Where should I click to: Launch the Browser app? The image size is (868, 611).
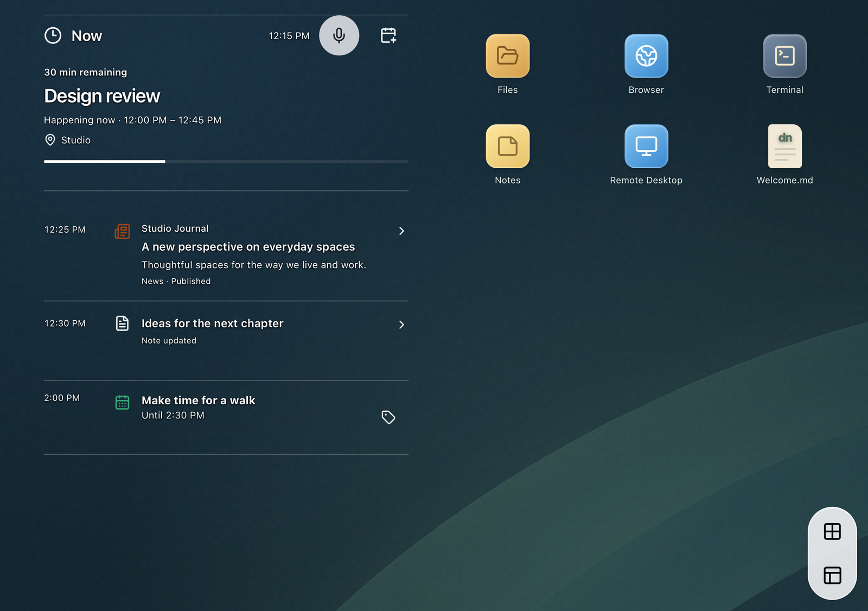646,56
